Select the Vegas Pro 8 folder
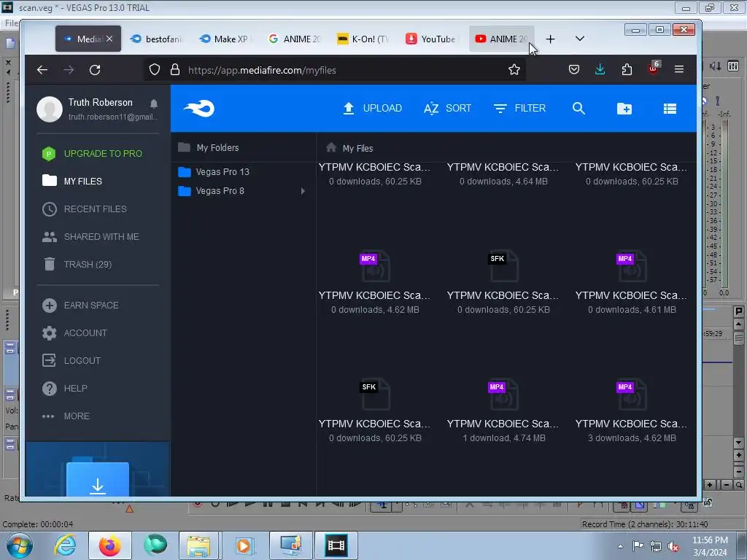This screenshot has width=747, height=560. coord(211,191)
